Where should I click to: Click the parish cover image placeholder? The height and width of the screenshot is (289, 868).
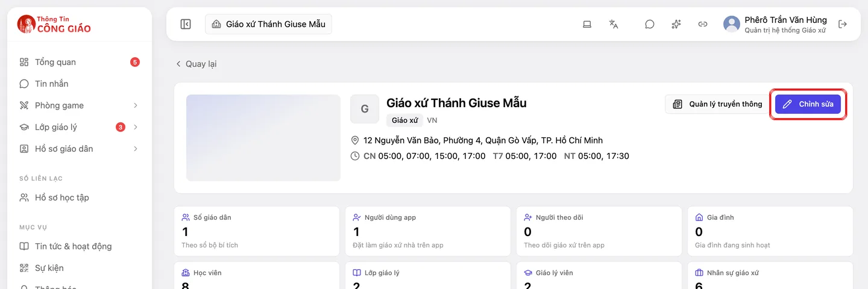[x=263, y=137]
